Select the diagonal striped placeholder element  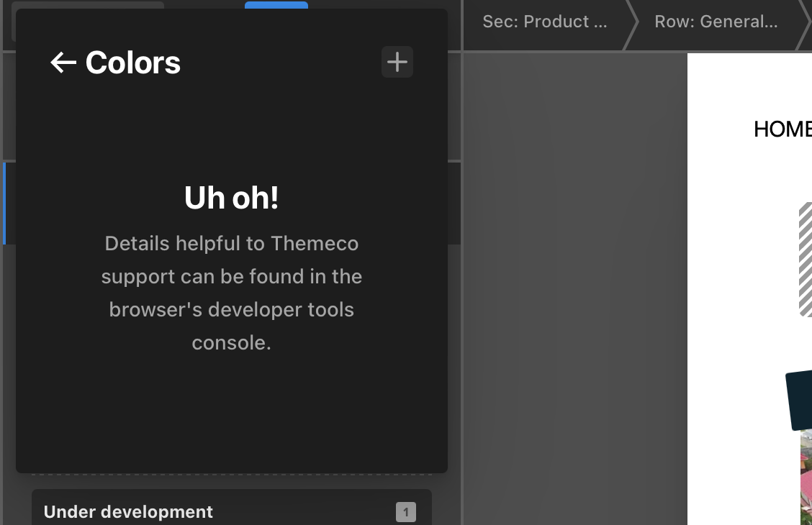(806, 259)
